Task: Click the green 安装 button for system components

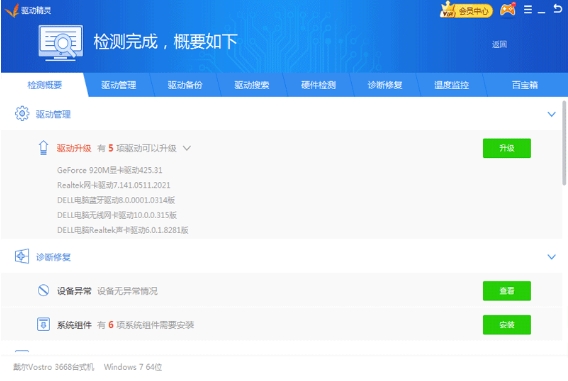Action: coord(507,325)
